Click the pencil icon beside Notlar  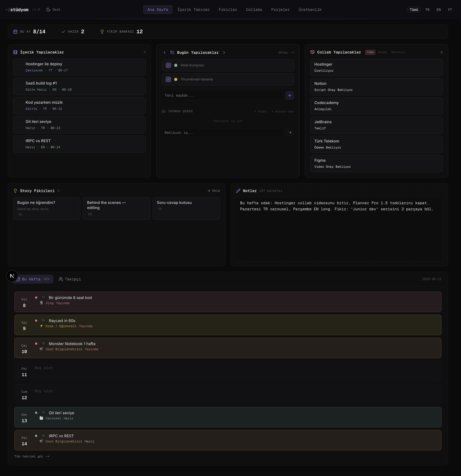(238, 191)
